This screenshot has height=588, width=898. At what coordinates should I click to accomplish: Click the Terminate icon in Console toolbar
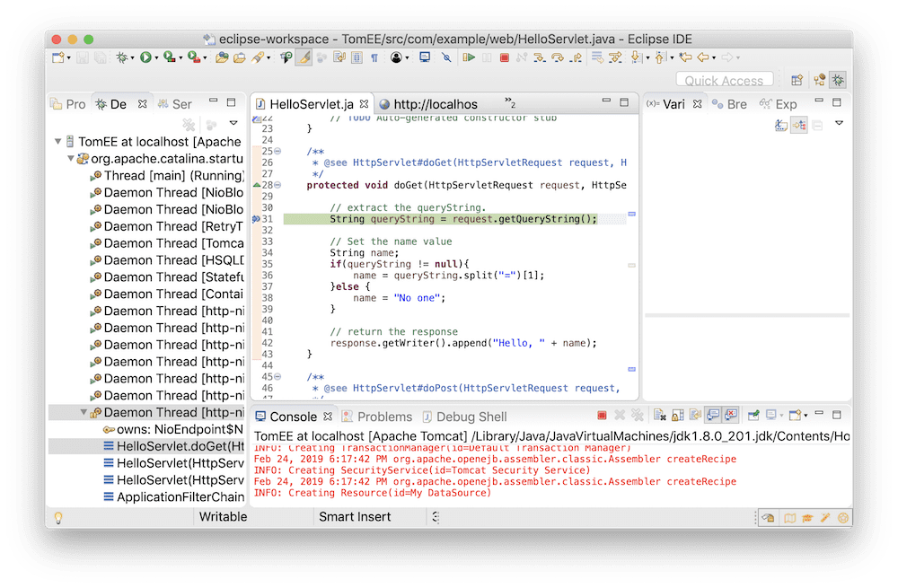[602, 415]
